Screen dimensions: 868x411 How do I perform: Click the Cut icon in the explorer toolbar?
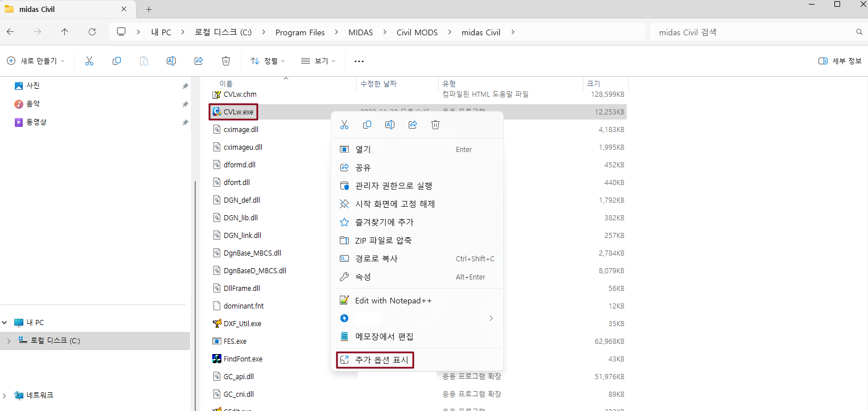(89, 61)
